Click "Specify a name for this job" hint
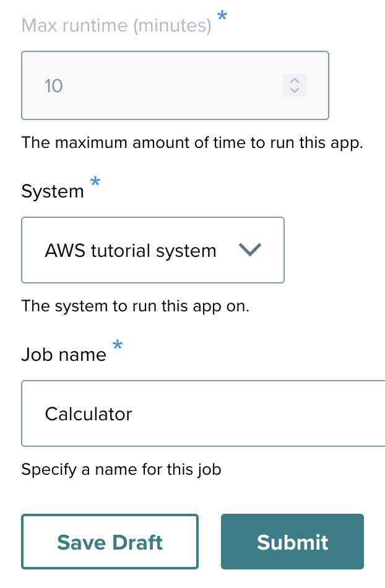The image size is (385, 588). (x=121, y=469)
